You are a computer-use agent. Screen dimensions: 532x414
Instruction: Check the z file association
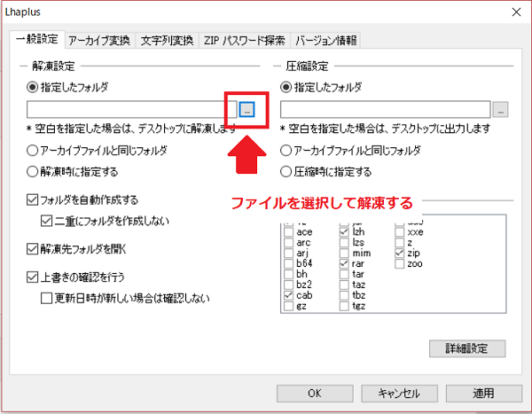pos(399,243)
